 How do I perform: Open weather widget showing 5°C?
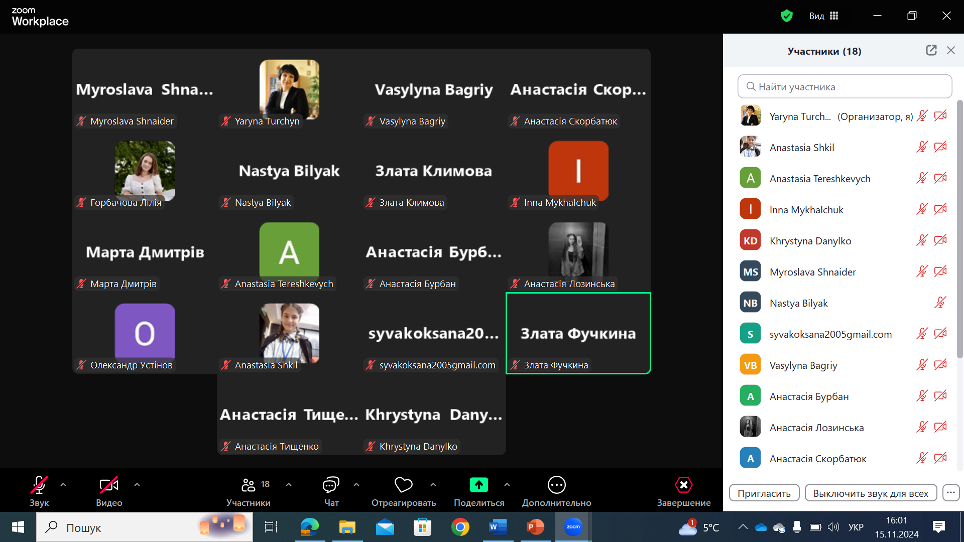[699, 527]
